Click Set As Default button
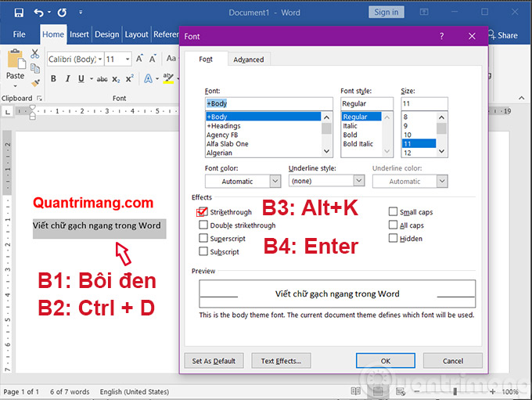This screenshot has height=400, width=532. (214, 361)
